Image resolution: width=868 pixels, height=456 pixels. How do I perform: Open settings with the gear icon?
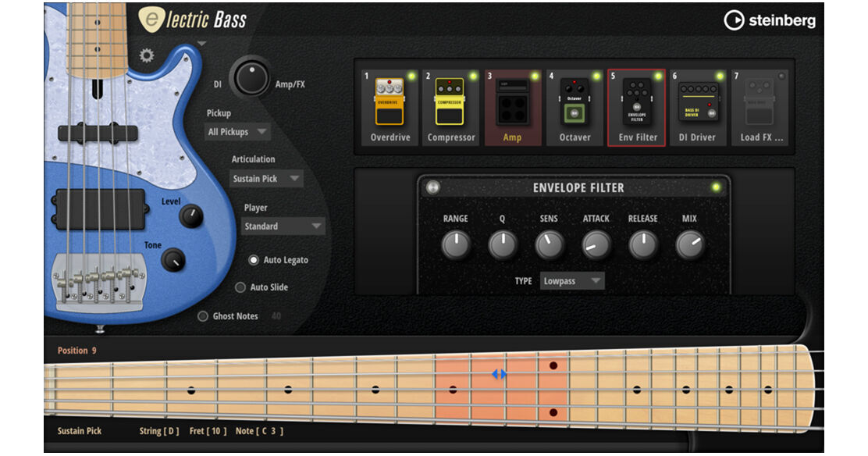coord(146,55)
